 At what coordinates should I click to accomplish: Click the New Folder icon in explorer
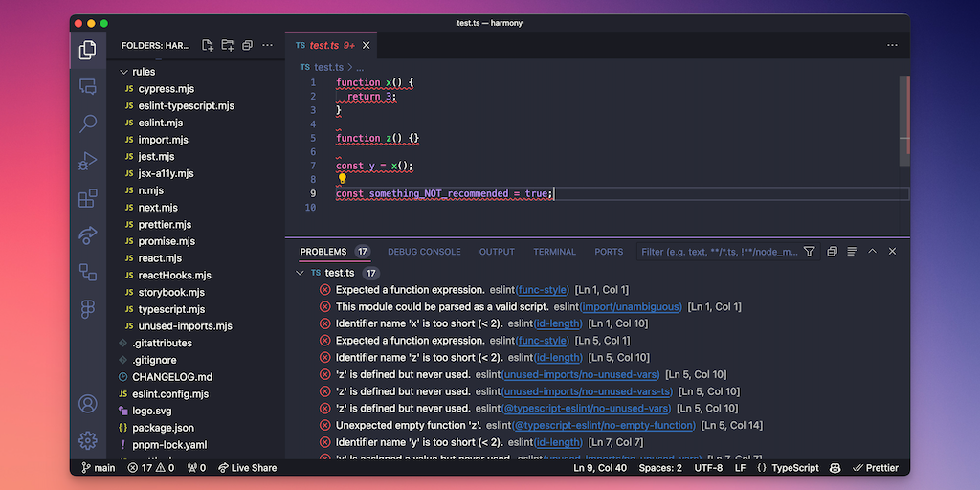click(227, 45)
